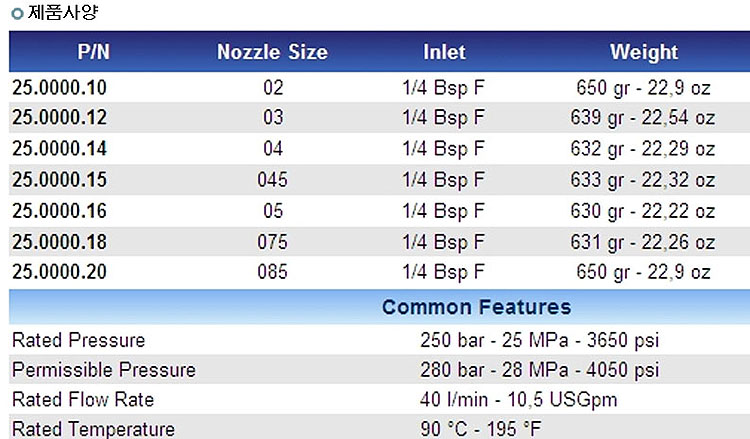750x439 pixels.
Task: Select part number 25.0000.18
Action: (x=59, y=242)
